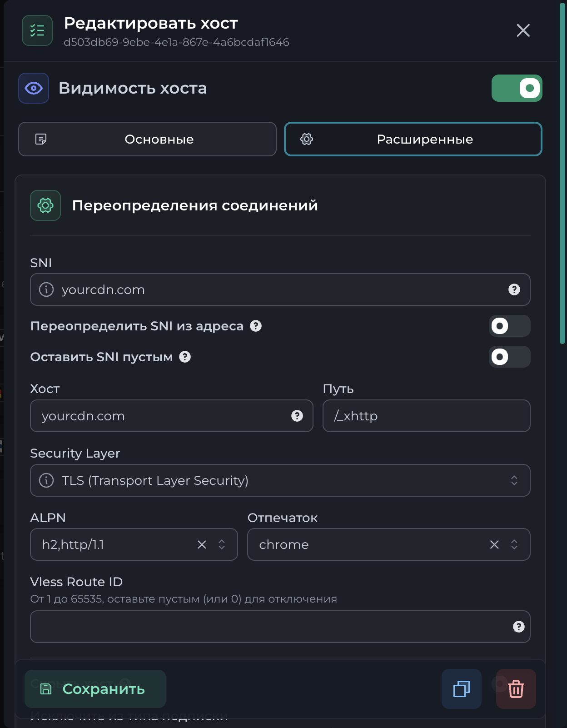Focus the Vless Route ID field

click(280, 627)
